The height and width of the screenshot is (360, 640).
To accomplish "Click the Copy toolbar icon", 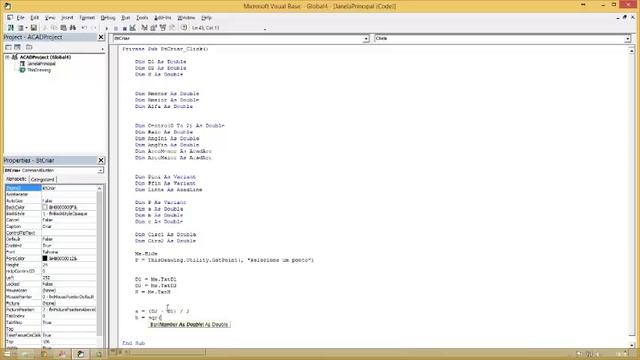I will pyautogui.click(x=54, y=28).
